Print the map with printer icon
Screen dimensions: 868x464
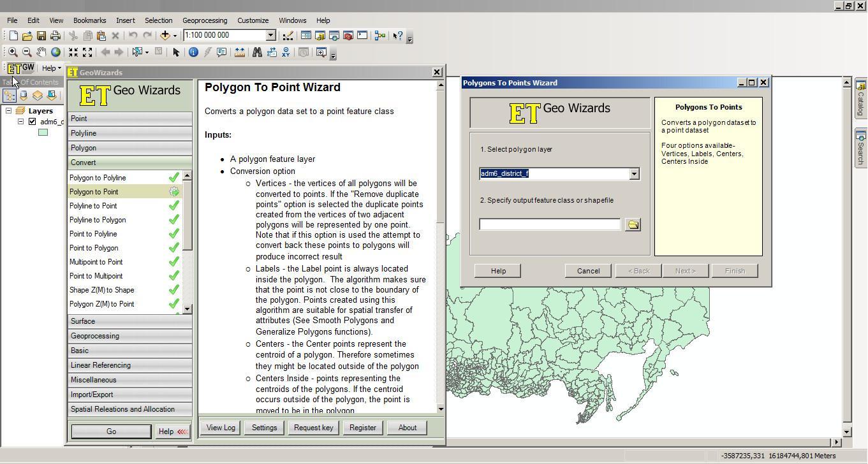click(x=55, y=36)
